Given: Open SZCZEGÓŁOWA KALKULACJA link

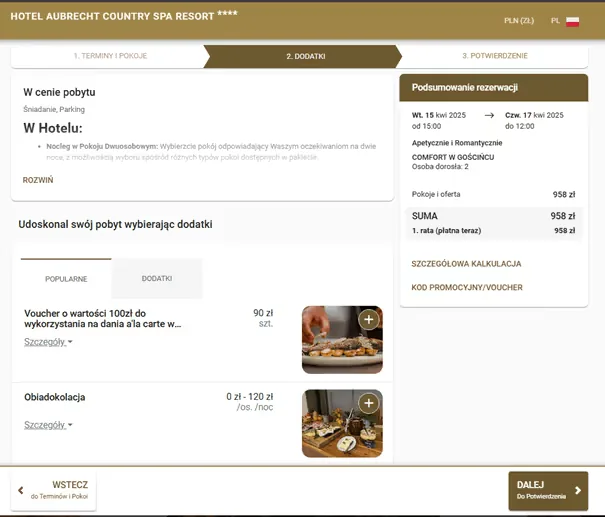Looking at the screenshot, I should point(466,264).
